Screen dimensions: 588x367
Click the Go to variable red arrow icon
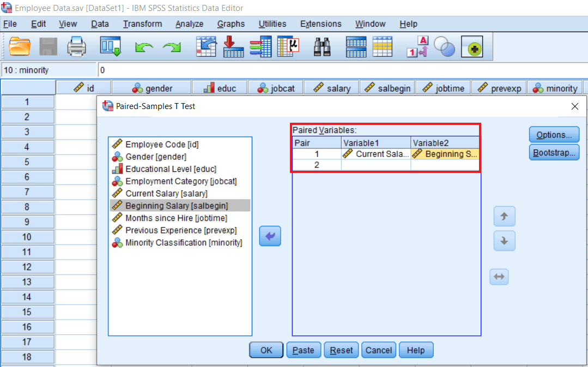pos(233,47)
